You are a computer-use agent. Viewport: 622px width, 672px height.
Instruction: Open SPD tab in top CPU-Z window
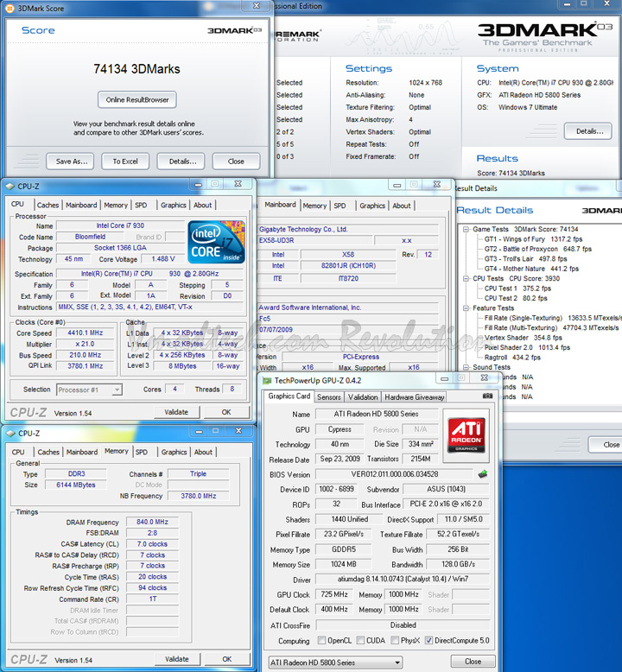pos(141,206)
